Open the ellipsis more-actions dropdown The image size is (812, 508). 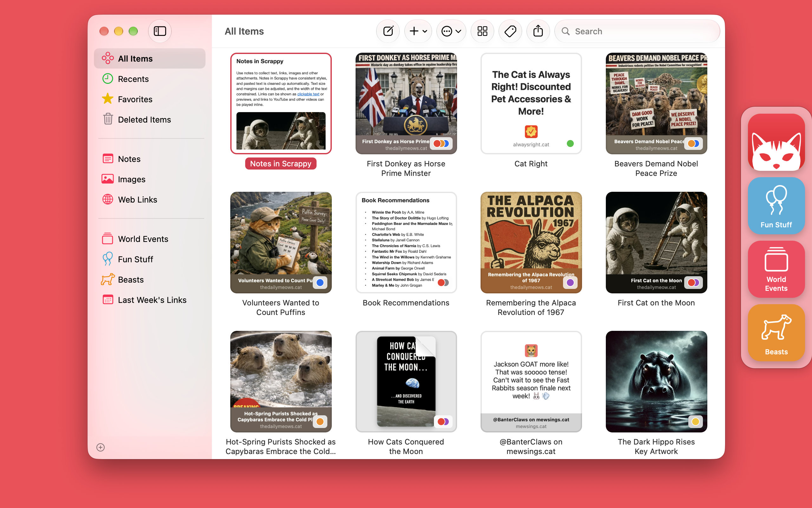(x=451, y=31)
